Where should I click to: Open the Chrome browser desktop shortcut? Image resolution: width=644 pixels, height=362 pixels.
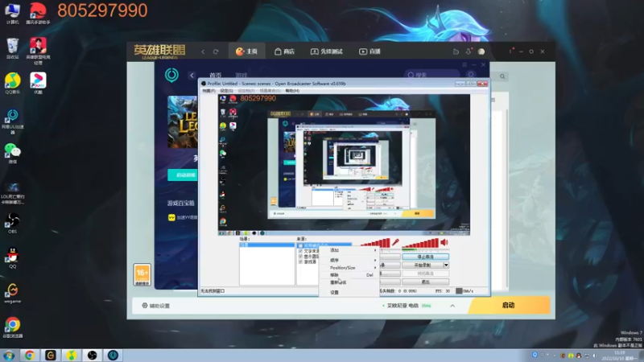12,327
